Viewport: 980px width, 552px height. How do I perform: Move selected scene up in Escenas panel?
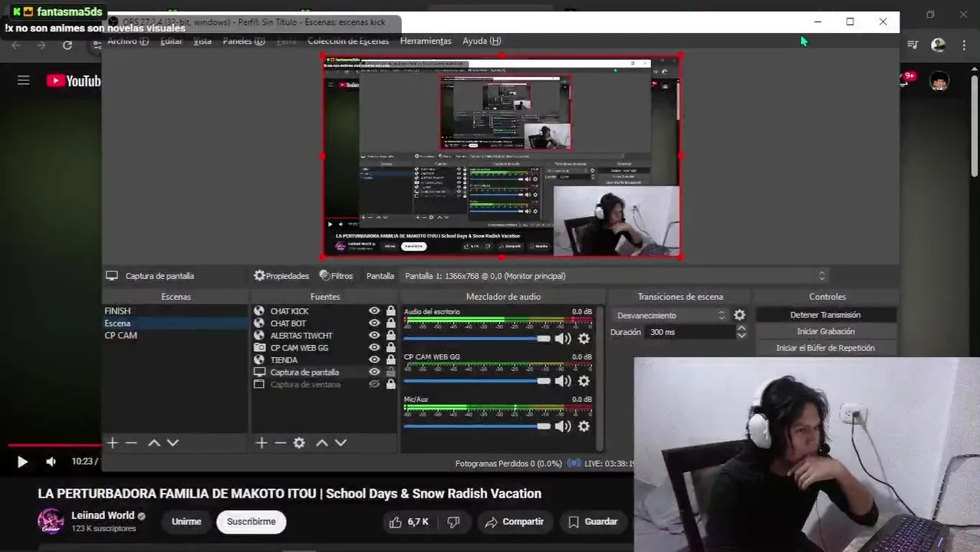point(154,443)
